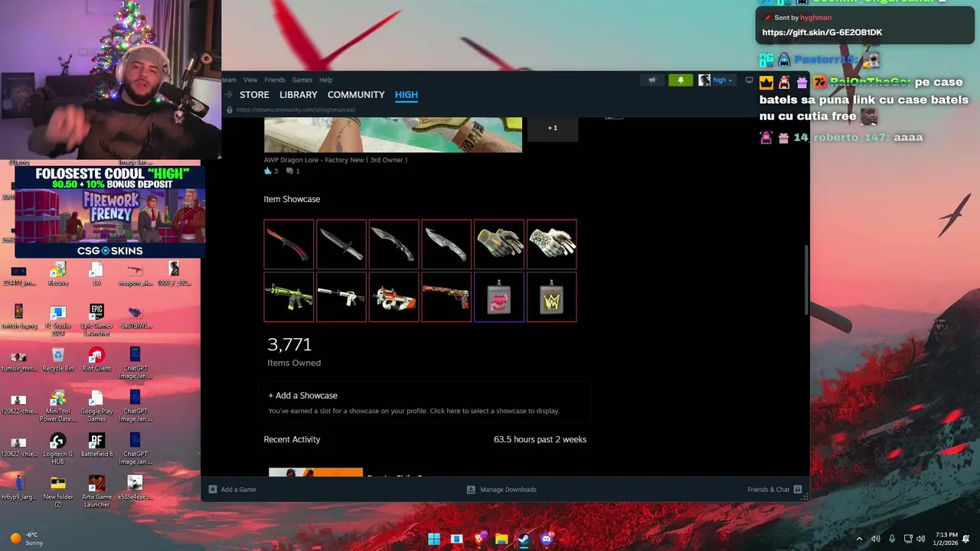Go to the LIBRARY tab
This screenshot has width=980, height=551.
tap(298, 95)
